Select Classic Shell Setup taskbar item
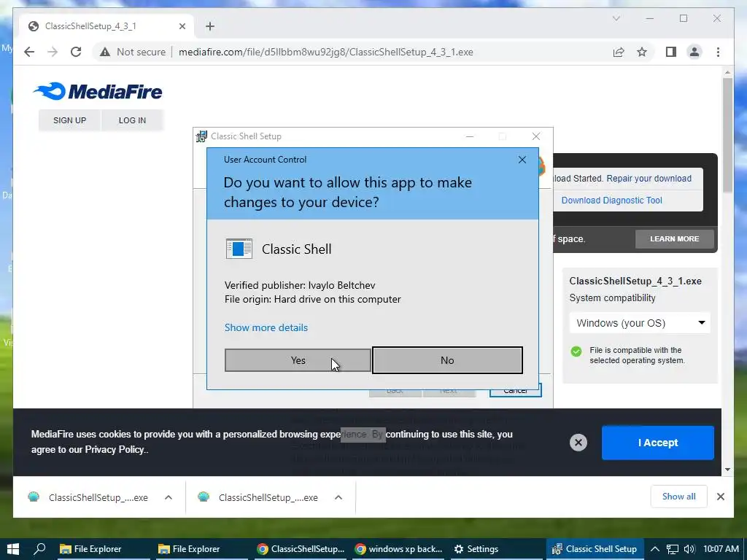 tap(594, 549)
